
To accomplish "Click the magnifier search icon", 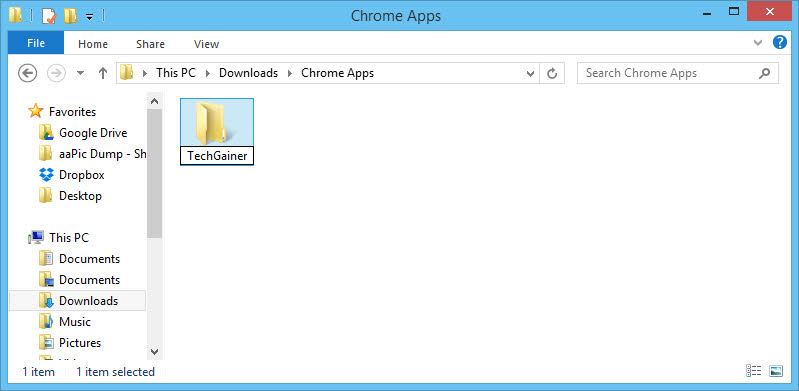I will pos(764,73).
